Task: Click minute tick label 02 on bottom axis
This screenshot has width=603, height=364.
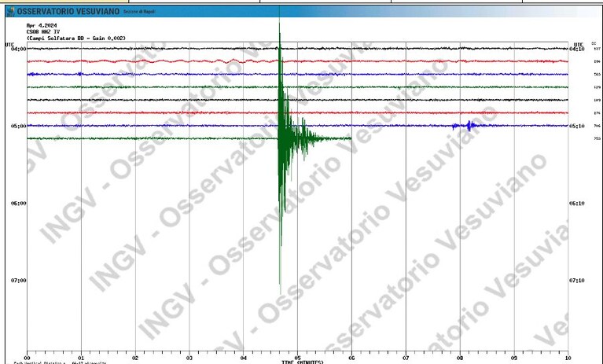Action: tap(135, 358)
